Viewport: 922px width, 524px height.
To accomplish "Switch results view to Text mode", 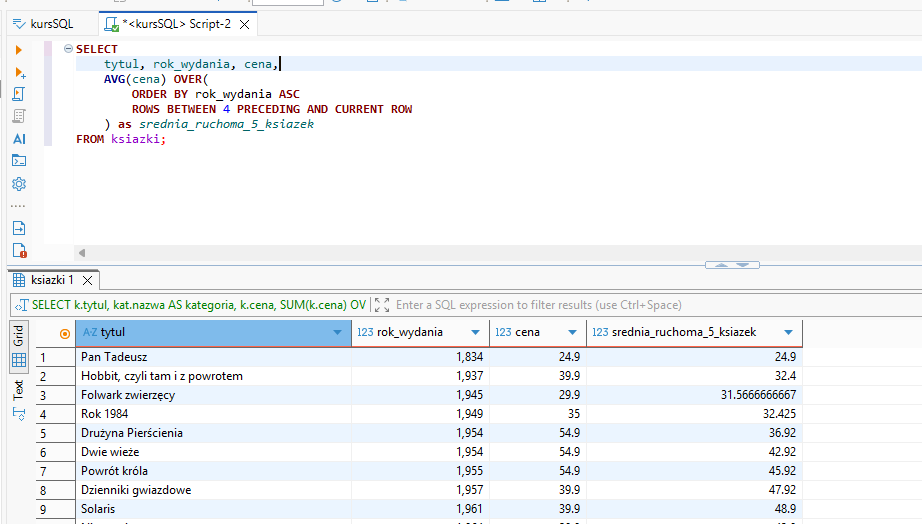I will tap(18, 390).
